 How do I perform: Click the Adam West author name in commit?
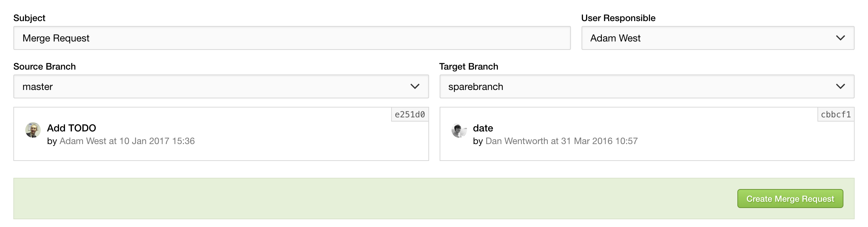[83, 141]
